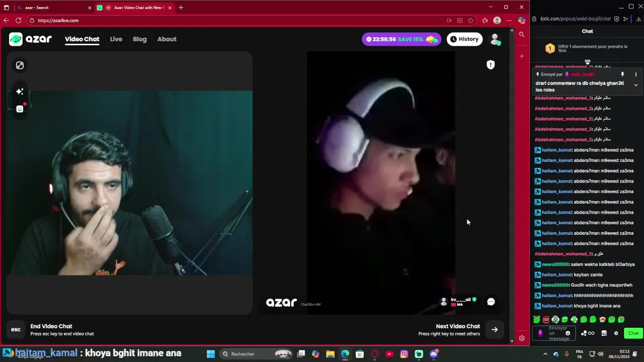The height and width of the screenshot is (362, 644).
Task: Click the browser back arrow
Action: pyautogui.click(x=6, y=21)
